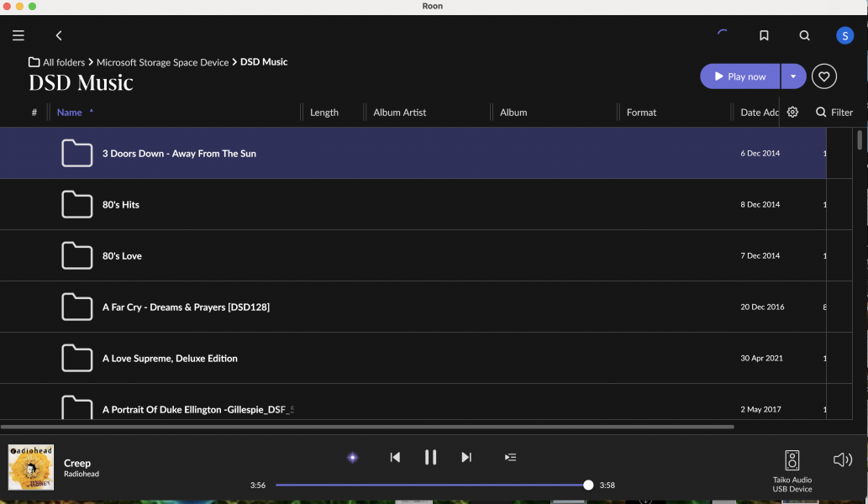The height and width of the screenshot is (504, 868).
Task: Open the profile avatar 'S'
Action: pyautogui.click(x=844, y=35)
